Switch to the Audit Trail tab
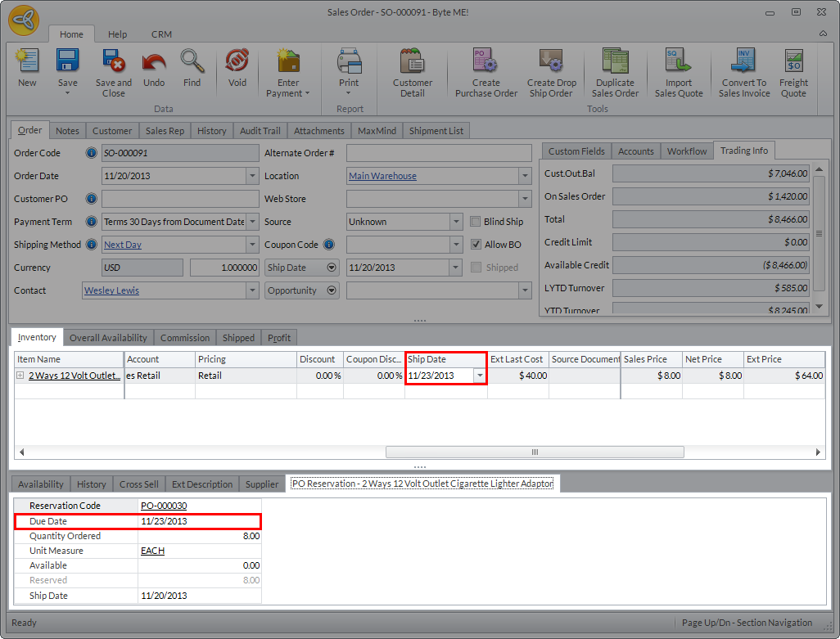840x639 pixels. click(260, 131)
